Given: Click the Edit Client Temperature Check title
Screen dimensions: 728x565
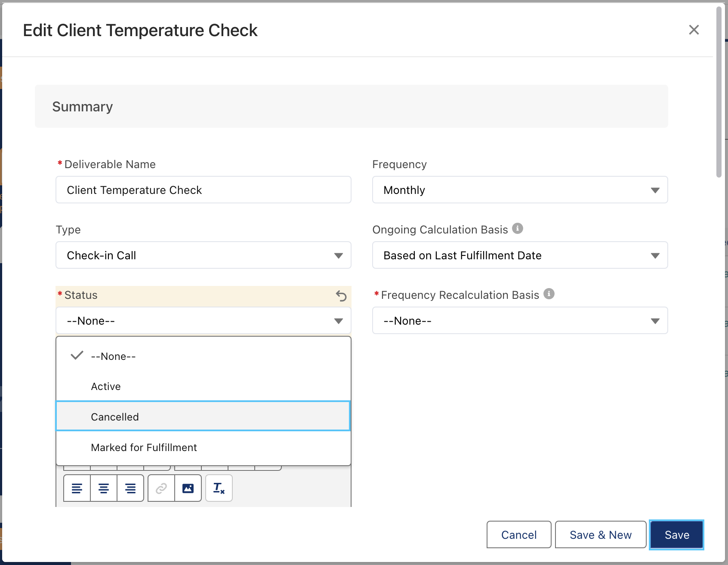Looking at the screenshot, I should [140, 30].
